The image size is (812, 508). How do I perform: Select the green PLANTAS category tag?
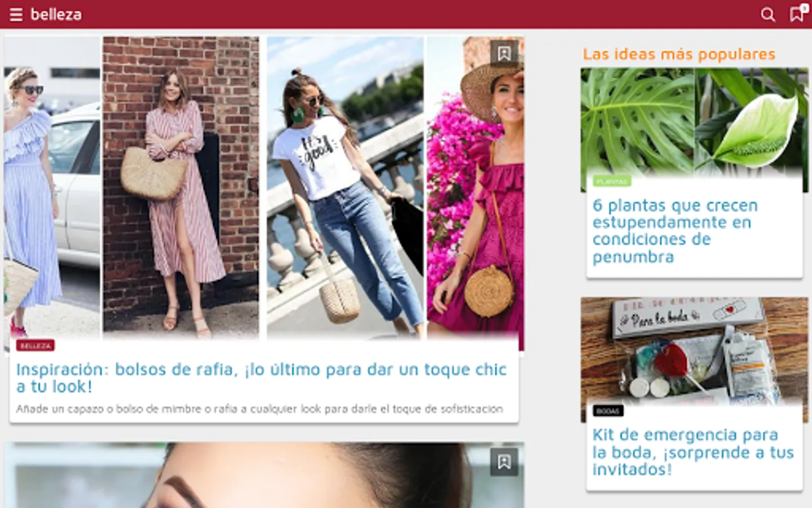point(612,181)
